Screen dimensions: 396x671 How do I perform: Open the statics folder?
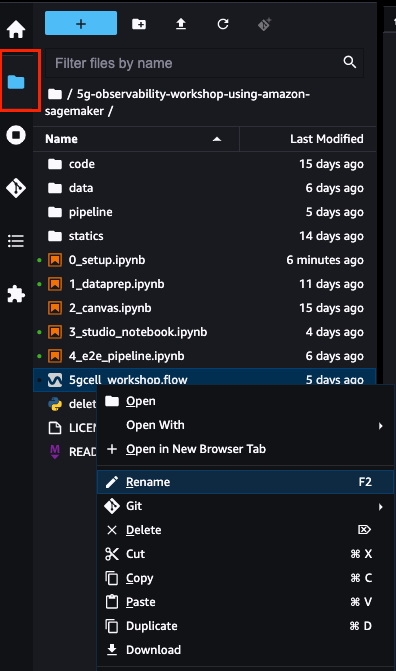click(205, 236)
